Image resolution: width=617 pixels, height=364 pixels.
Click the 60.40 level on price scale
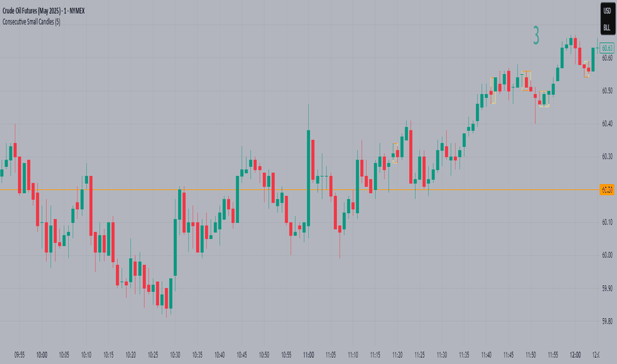pyautogui.click(x=607, y=124)
